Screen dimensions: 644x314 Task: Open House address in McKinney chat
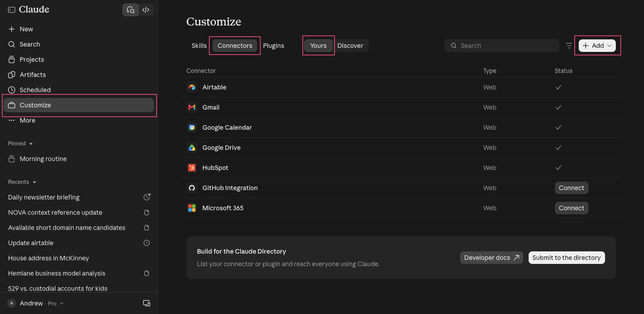pyautogui.click(x=48, y=258)
